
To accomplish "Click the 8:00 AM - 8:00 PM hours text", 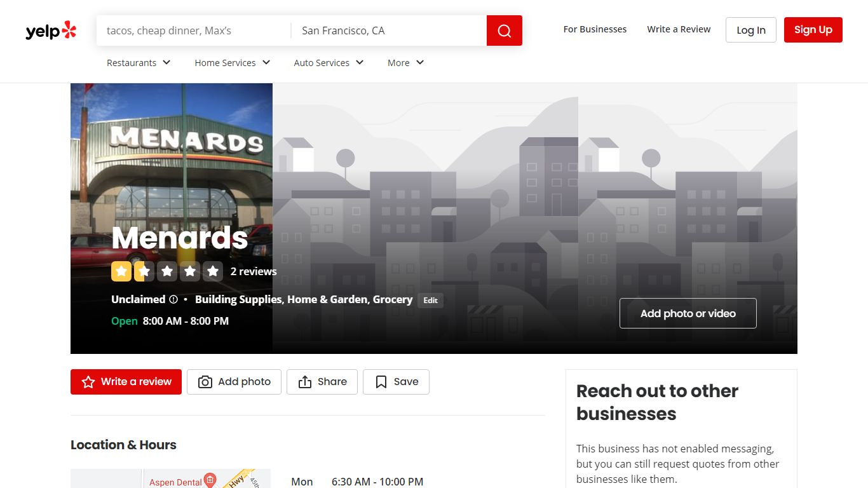I will [x=186, y=321].
